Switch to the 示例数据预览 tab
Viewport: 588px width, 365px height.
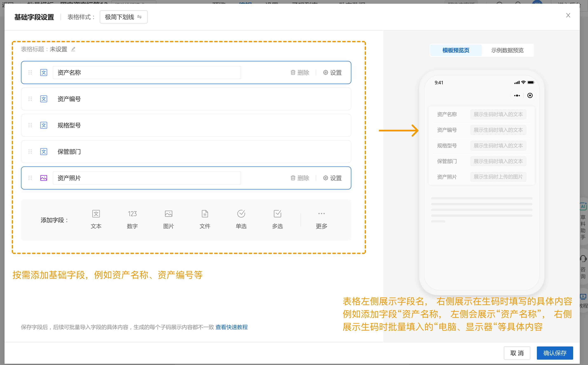507,50
